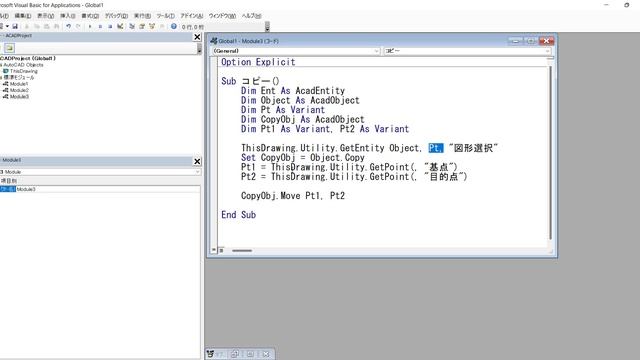Close the ACADProject explorer panel
This screenshot has width=640, height=360.
197,37
